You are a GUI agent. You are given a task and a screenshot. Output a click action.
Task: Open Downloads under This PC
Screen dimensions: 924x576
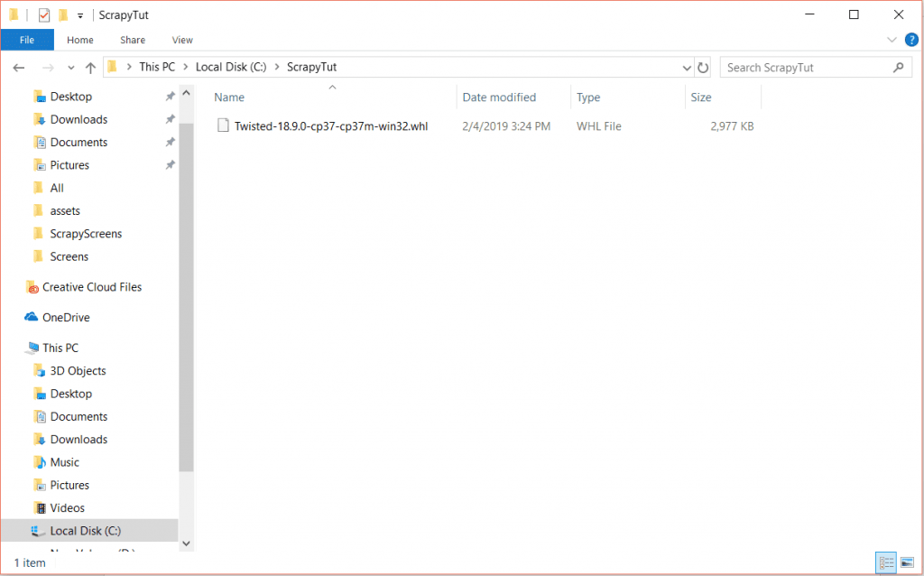click(x=79, y=440)
